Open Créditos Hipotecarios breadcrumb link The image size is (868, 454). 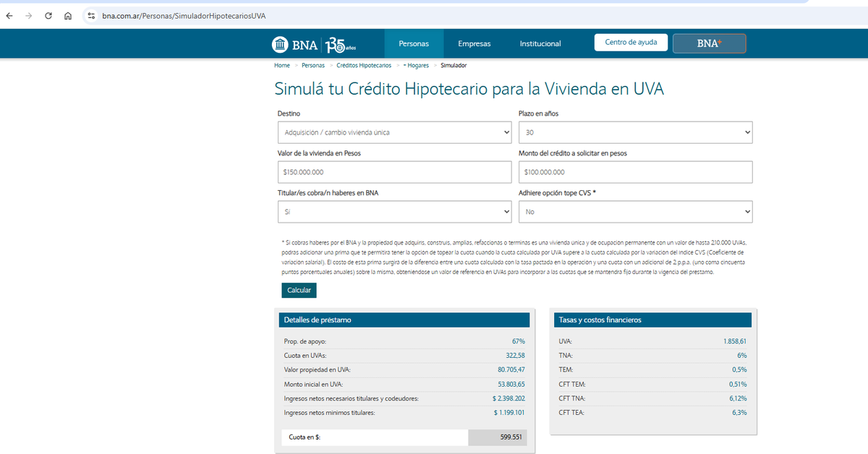(x=364, y=65)
